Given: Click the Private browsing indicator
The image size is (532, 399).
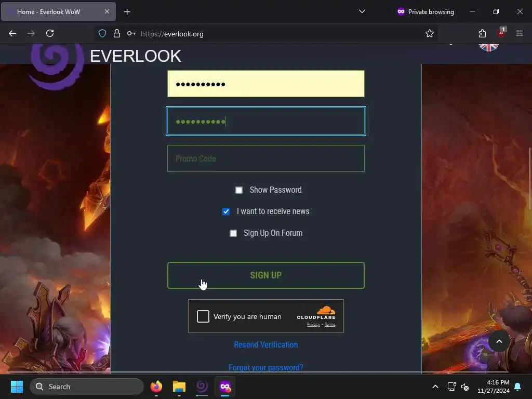Looking at the screenshot, I should point(425,12).
